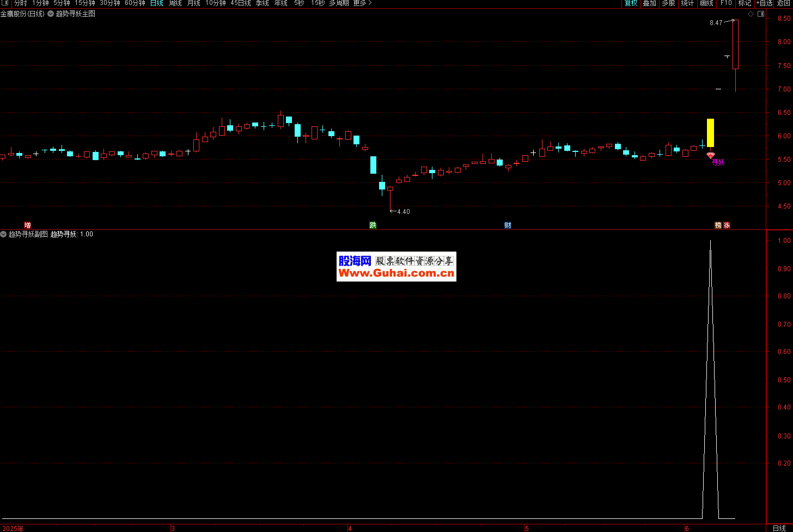Select the 45日线 period
This screenshot has width=793, height=532.
241,3
